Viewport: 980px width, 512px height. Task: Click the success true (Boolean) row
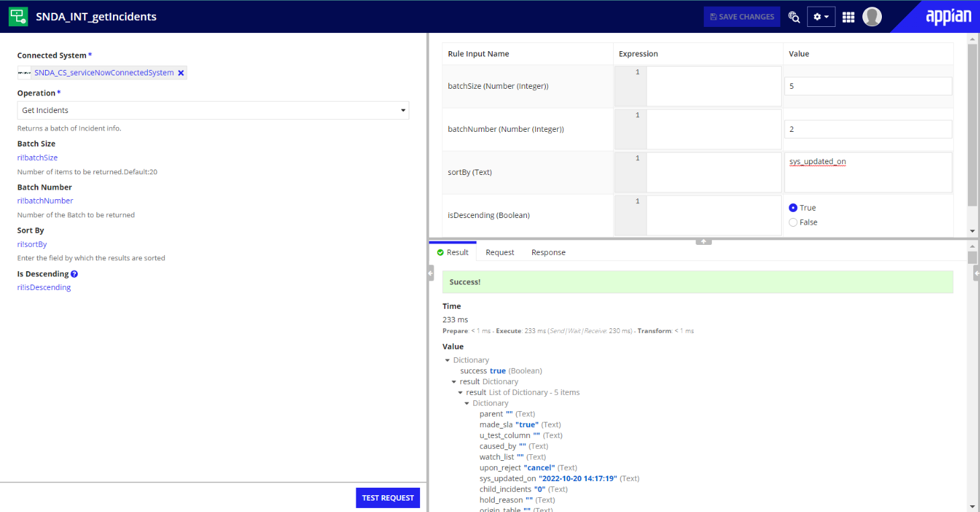pyautogui.click(x=501, y=371)
